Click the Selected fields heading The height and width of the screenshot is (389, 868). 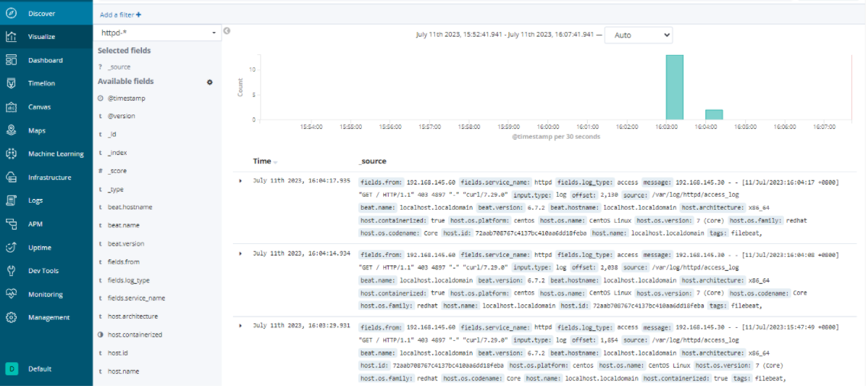(x=124, y=50)
